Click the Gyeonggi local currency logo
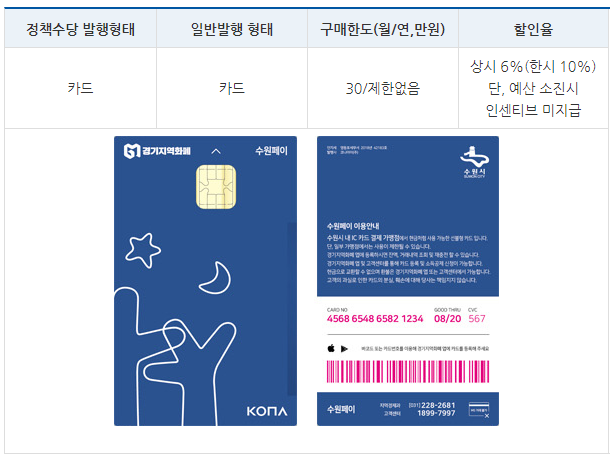This screenshot has height=458, width=613. tap(157, 151)
